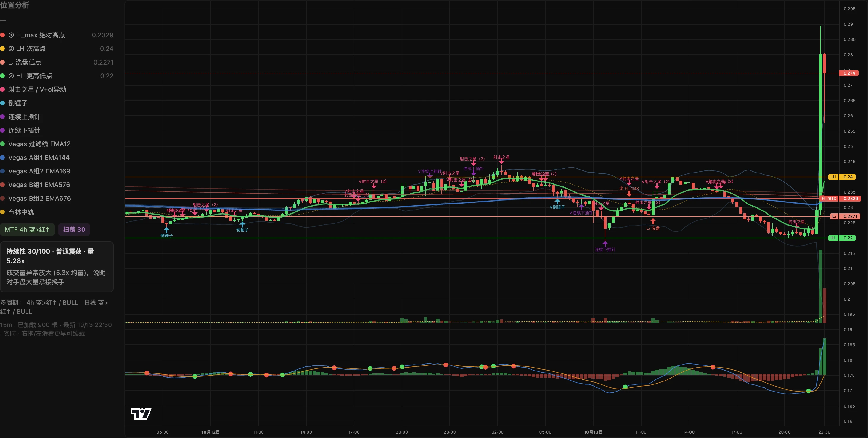Click the TradingView logo icon

coord(141,414)
